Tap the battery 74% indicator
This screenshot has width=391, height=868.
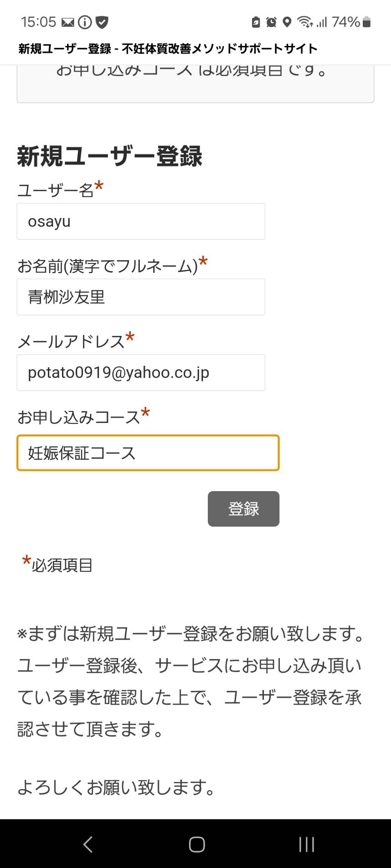[351, 22]
